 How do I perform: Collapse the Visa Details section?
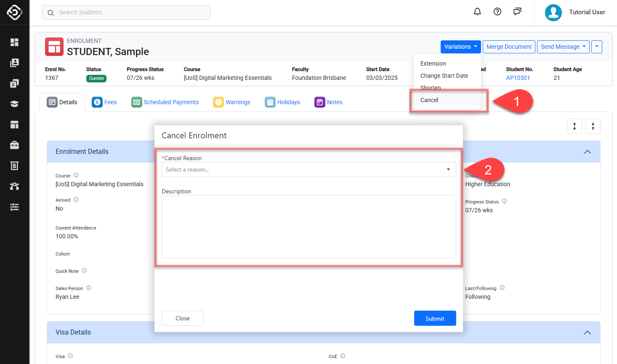[587, 332]
